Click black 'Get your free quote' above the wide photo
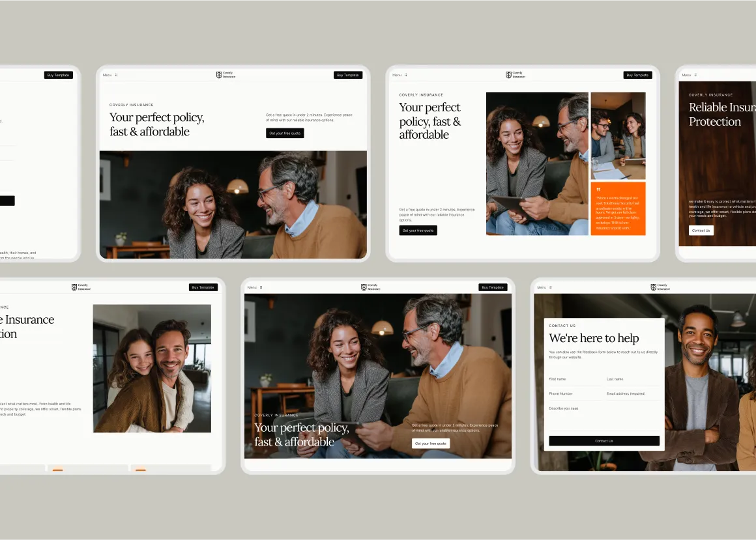 (x=285, y=134)
